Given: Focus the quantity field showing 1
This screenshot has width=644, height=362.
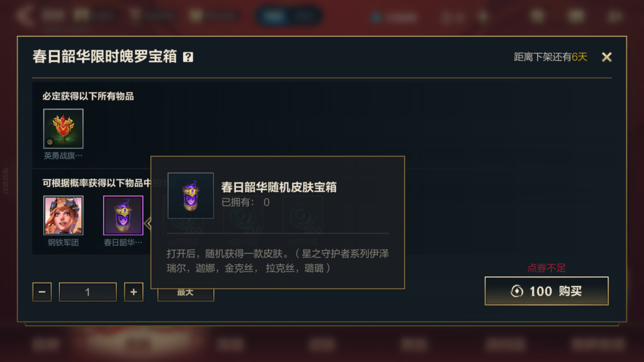Looking at the screenshot, I should click(88, 292).
